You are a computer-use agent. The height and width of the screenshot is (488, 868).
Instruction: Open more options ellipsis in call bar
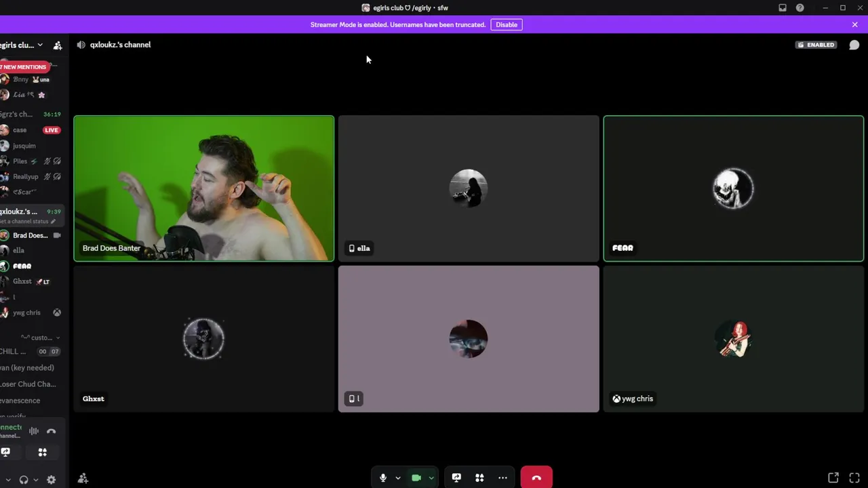click(502, 478)
